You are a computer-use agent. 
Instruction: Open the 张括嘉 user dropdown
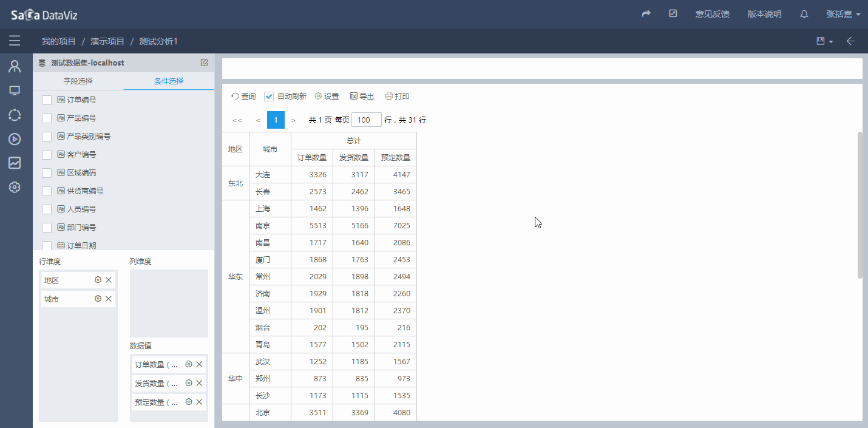[x=843, y=14]
